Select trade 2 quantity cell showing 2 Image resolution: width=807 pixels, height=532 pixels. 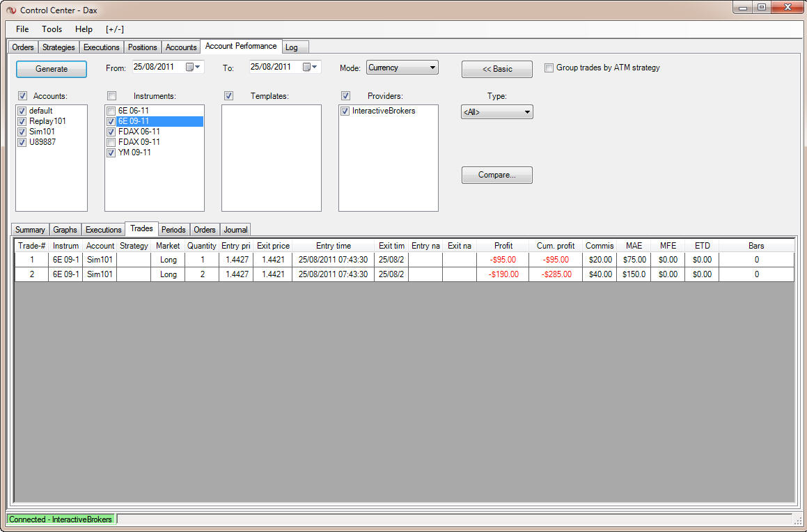(x=202, y=274)
